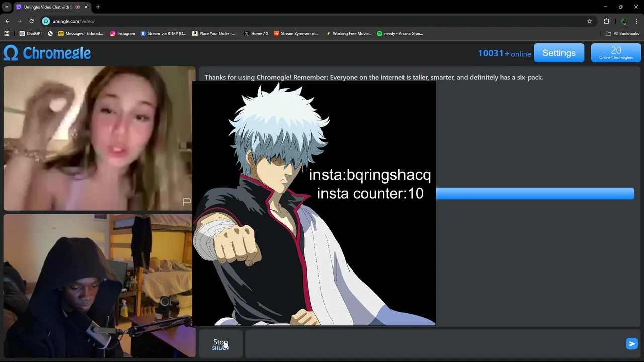Click the insta counter:10 text
Viewport: 644px width, 362px height.
pos(370,193)
